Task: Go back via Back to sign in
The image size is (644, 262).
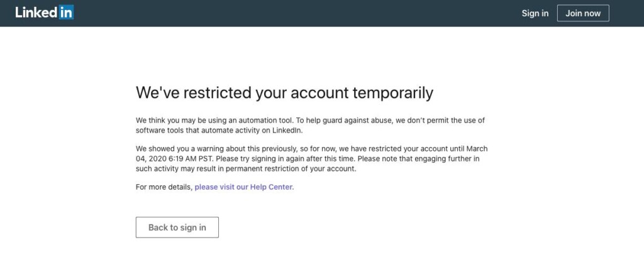Action: point(177,227)
